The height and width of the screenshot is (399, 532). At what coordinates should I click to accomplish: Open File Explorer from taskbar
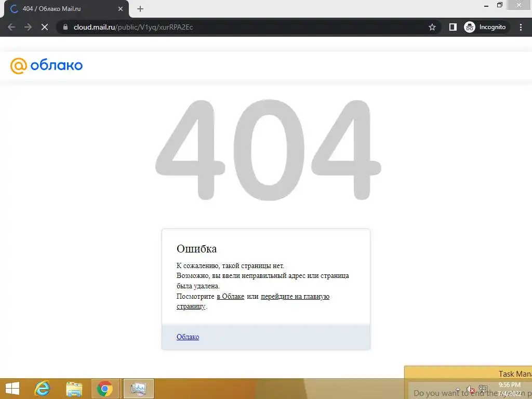click(74, 389)
